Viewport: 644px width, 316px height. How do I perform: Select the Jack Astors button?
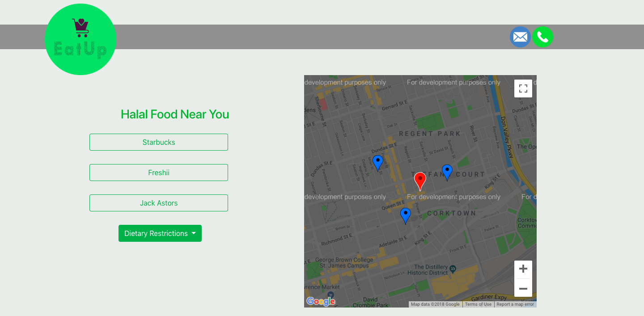[x=159, y=203]
